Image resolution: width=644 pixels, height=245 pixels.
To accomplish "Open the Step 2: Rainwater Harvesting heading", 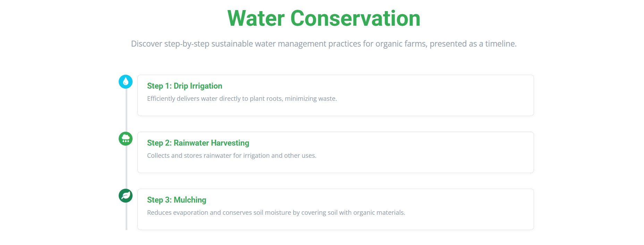I will pyautogui.click(x=198, y=143).
